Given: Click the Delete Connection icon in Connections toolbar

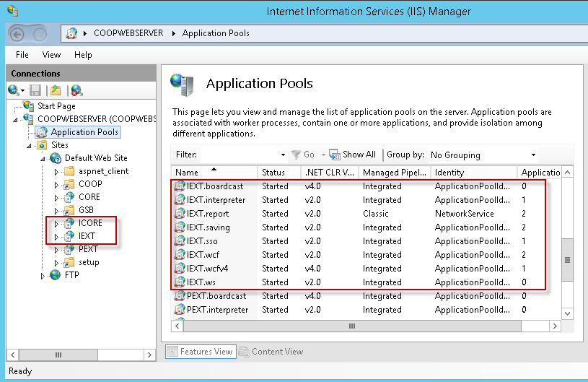Looking at the screenshot, I should coord(76,90).
